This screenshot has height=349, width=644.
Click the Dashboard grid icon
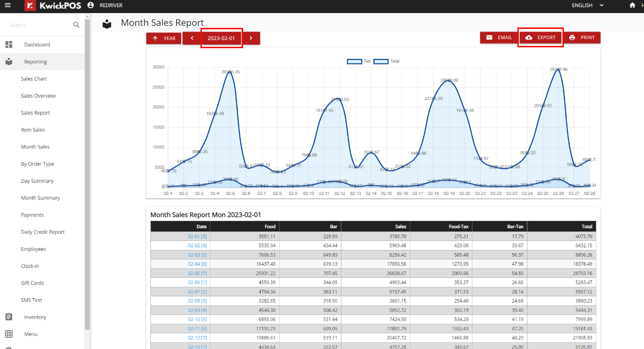(9, 45)
